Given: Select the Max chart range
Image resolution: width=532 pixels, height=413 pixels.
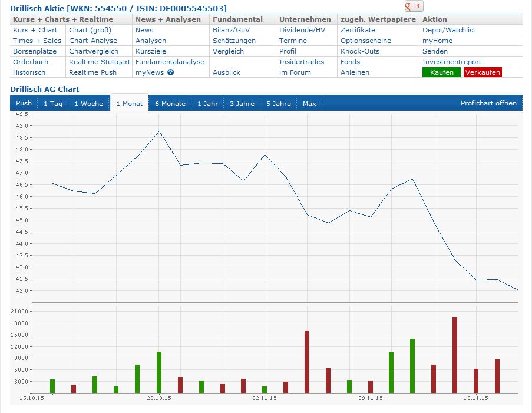Looking at the screenshot, I should pos(309,104).
